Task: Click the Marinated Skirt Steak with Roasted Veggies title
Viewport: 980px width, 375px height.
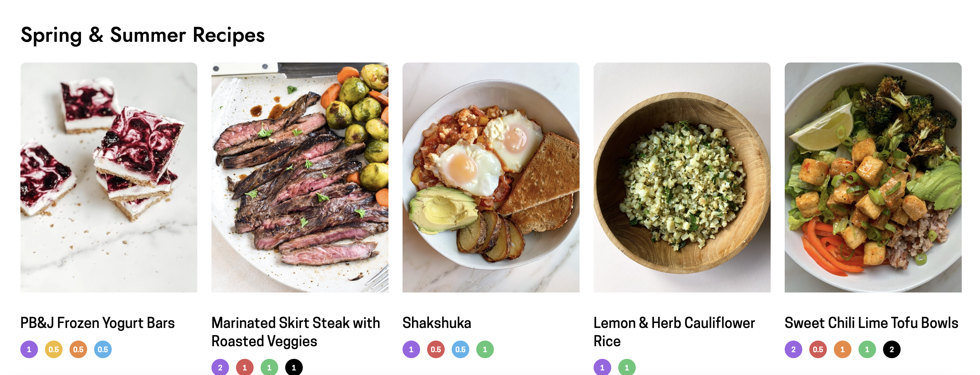Action: pyautogui.click(x=296, y=332)
